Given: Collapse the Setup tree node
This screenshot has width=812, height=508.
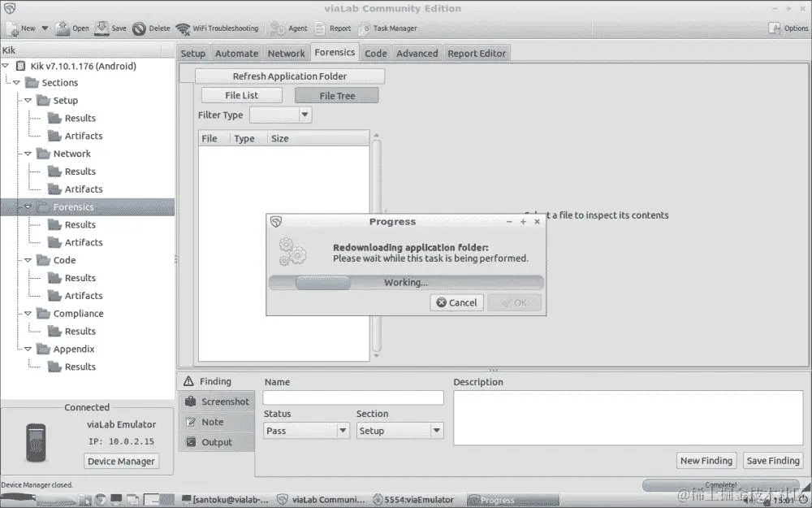Looking at the screenshot, I should [x=28, y=100].
